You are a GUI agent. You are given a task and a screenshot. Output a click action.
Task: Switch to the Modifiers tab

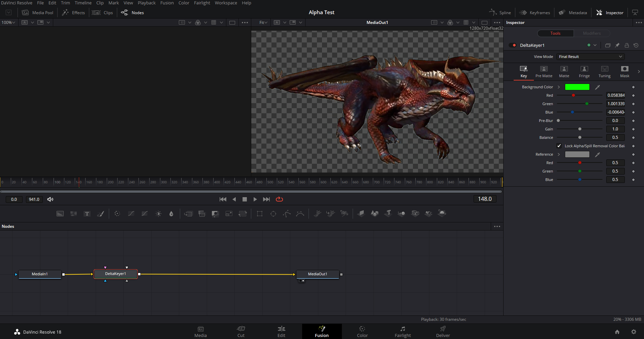point(592,33)
